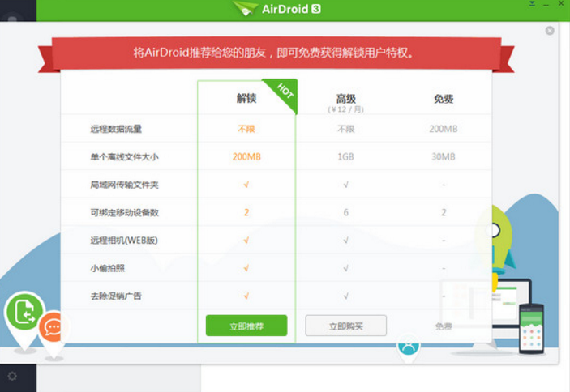Image resolution: width=570 pixels, height=392 pixels.
Task: Open the settings gear in the sidebar
Action: [x=12, y=376]
